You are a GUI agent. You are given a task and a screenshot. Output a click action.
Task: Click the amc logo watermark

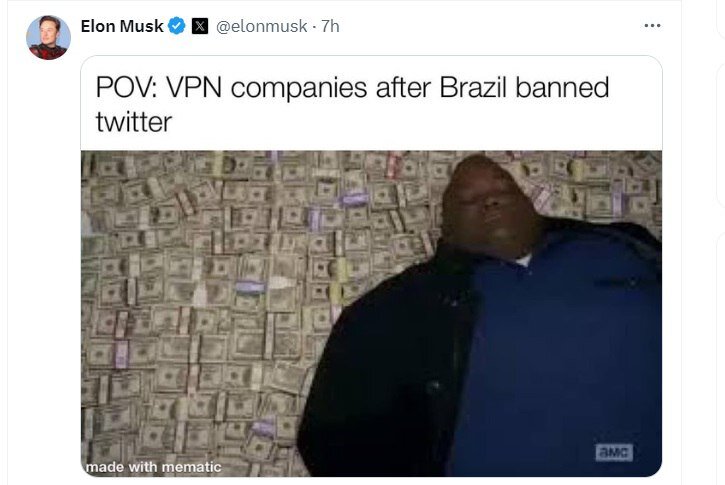tap(614, 452)
